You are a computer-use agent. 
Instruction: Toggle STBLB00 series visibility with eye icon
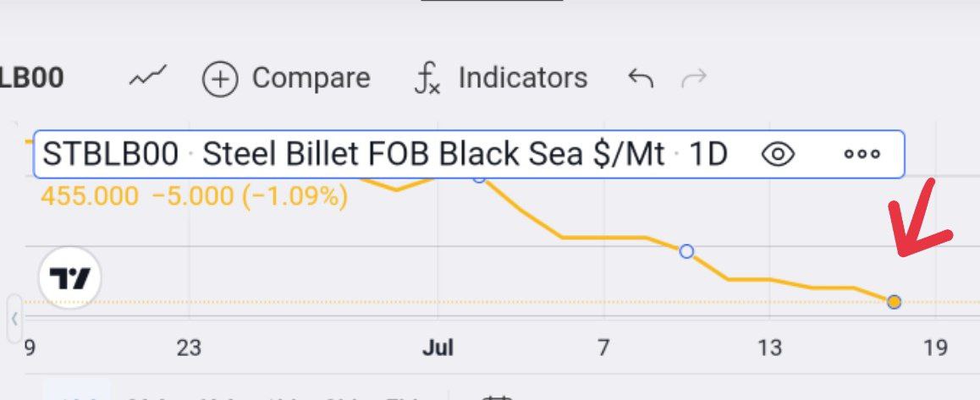click(x=778, y=154)
